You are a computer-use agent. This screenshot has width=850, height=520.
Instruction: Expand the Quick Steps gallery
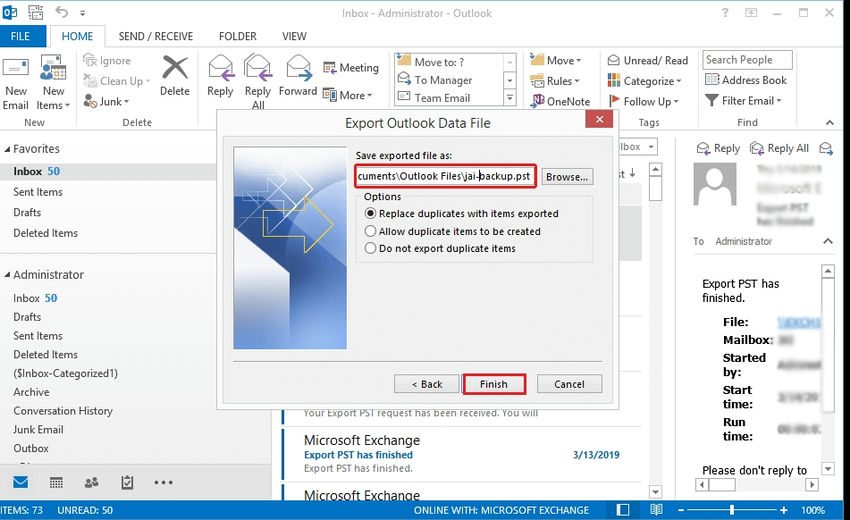510,98
